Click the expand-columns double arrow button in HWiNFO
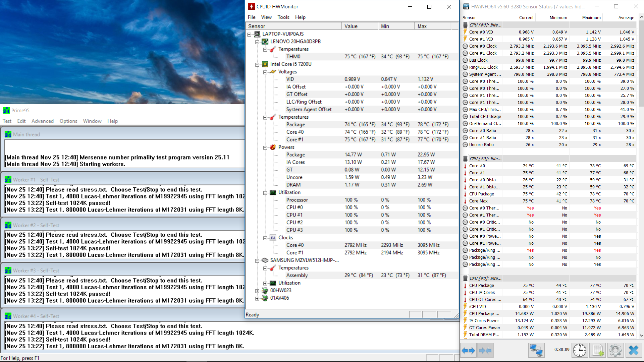 (x=468, y=351)
